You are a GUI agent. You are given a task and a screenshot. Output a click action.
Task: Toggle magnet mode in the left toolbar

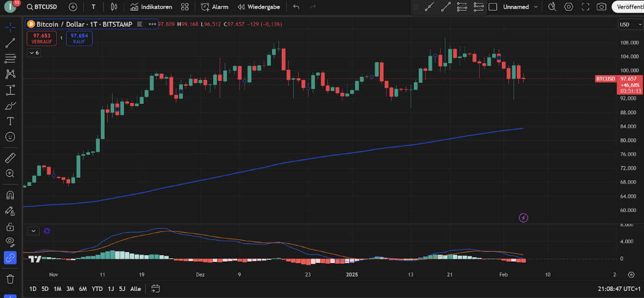[x=10, y=195]
